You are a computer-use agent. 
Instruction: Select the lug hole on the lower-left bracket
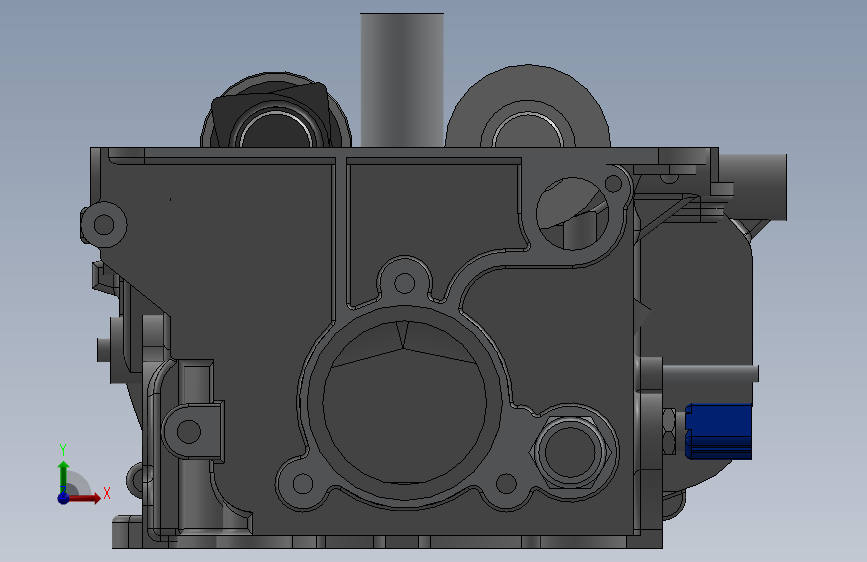click(189, 431)
